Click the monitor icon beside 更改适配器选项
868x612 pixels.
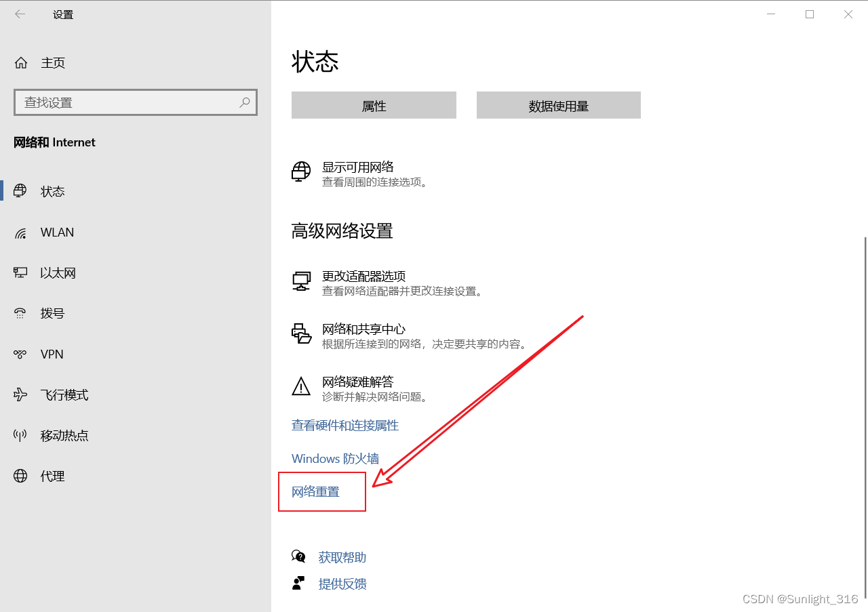tap(300, 281)
